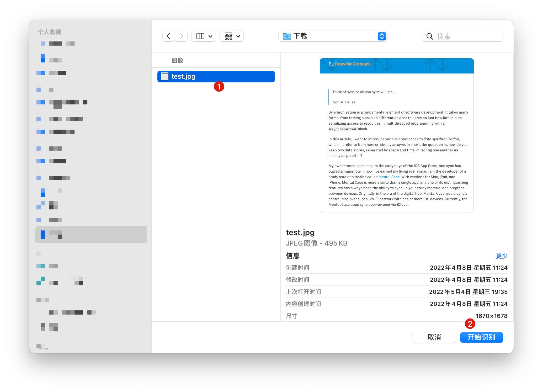Viewport: 543px width, 392px height.
Task: Click the 图像 section header
Action: click(x=177, y=60)
